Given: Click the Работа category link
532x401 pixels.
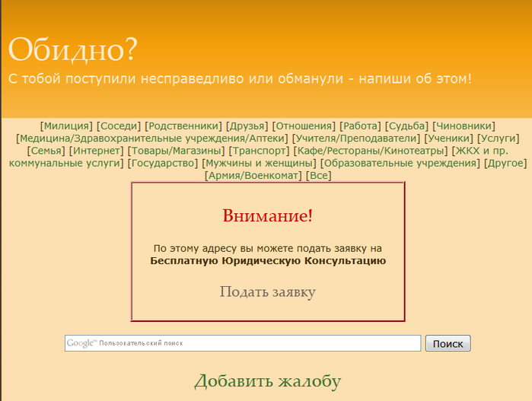Looking at the screenshot, I should click(x=360, y=126).
